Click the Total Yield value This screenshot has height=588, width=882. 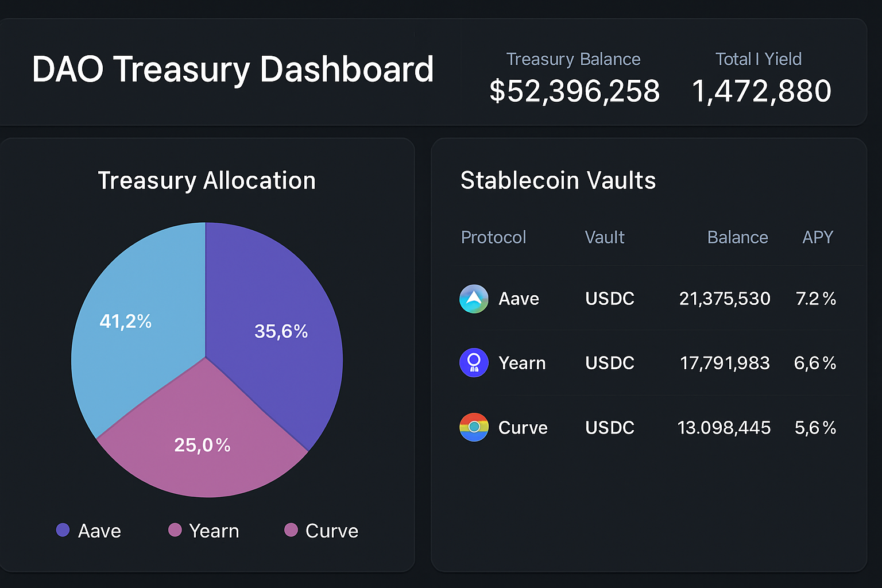pyautogui.click(x=761, y=90)
